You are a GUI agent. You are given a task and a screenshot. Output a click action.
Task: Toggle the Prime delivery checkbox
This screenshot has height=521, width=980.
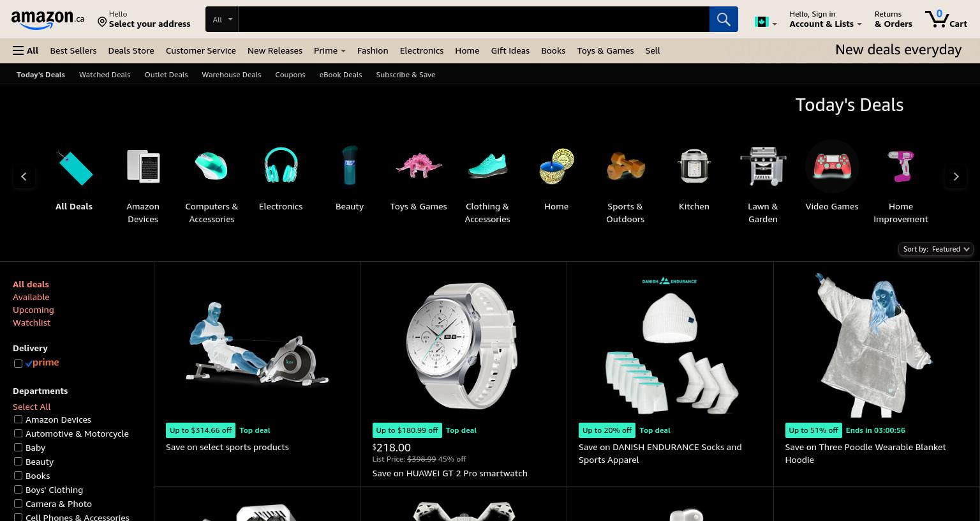[x=18, y=363]
